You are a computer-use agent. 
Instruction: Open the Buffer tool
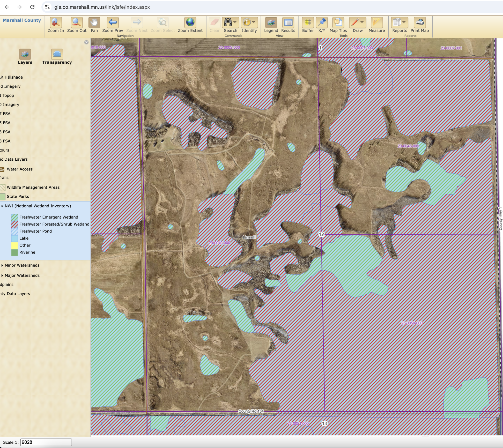pos(308,23)
